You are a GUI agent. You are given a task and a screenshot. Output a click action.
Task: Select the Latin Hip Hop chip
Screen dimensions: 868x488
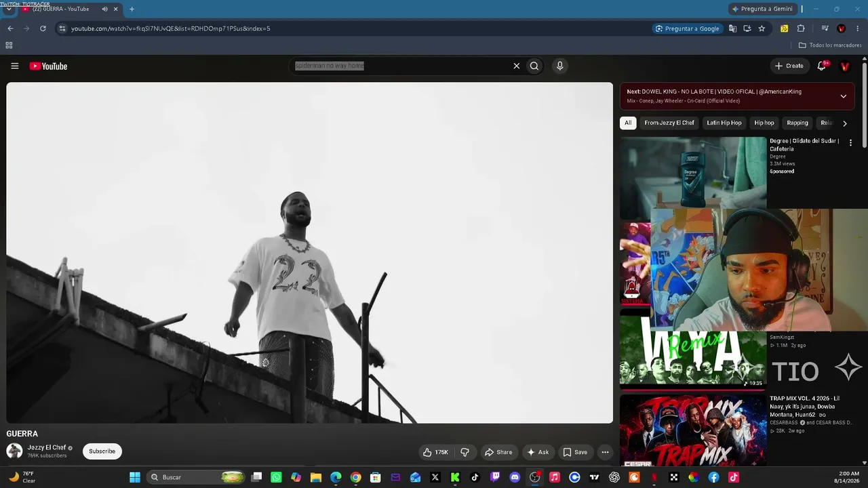click(x=724, y=123)
